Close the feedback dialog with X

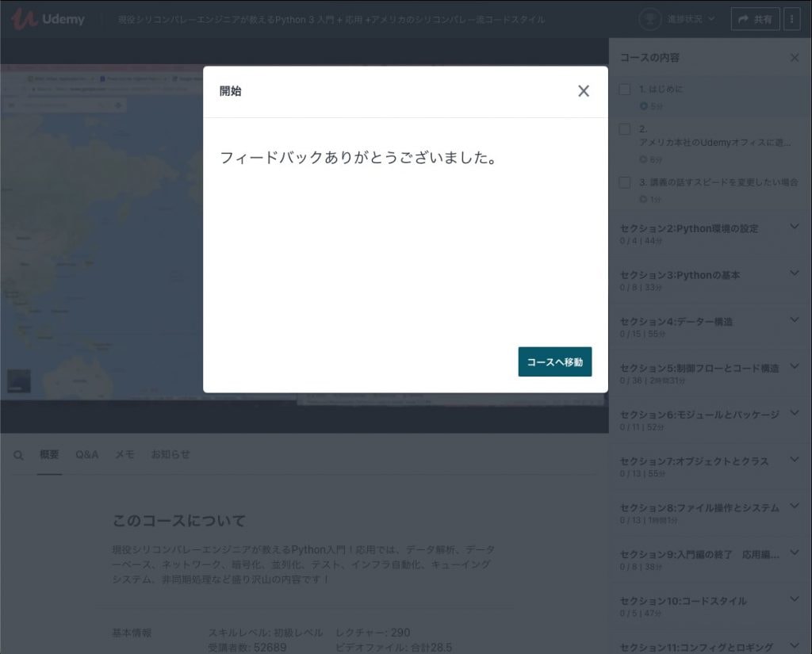click(x=584, y=91)
